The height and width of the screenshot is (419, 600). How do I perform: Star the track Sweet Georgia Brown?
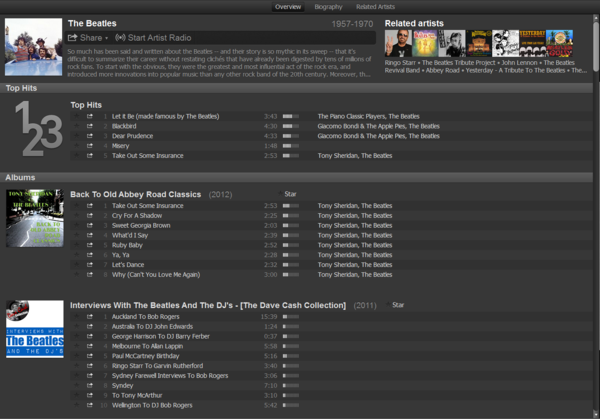pyautogui.click(x=77, y=225)
